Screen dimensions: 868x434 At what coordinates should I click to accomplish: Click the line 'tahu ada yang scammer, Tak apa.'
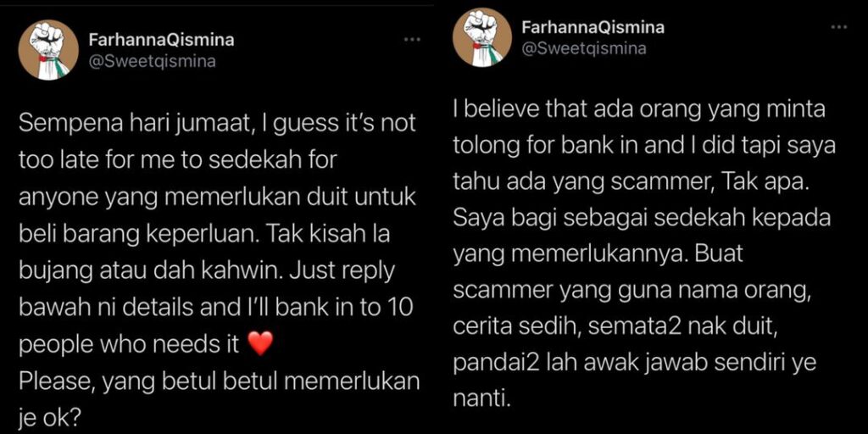[x=631, y=183]
